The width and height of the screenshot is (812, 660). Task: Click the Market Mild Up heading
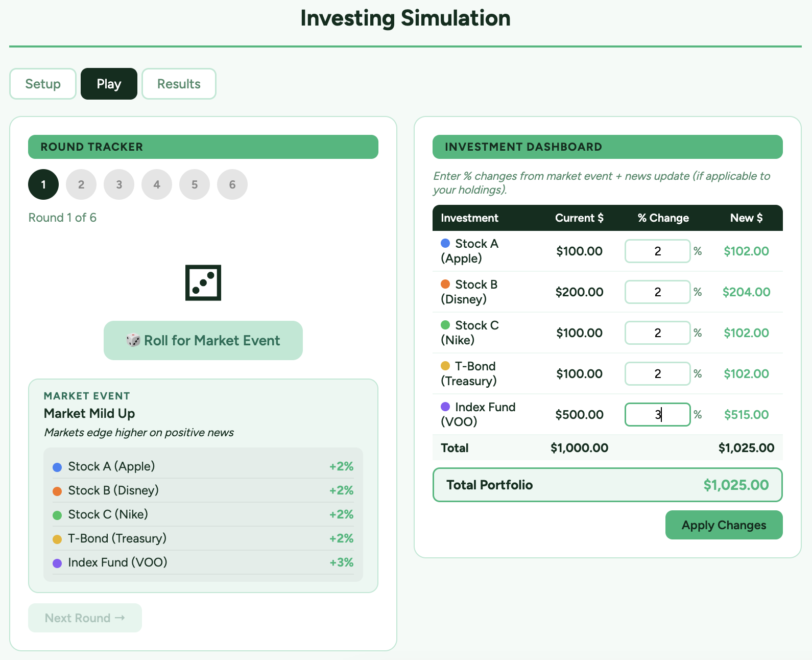tap(89, 413)
